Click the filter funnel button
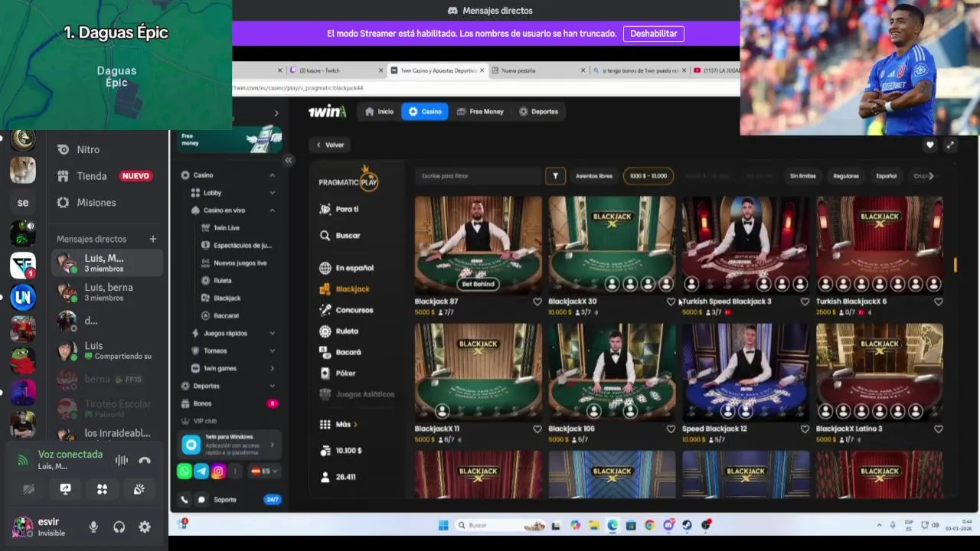Image resolution: width=980 pixels, height=551 pixels. coord(555,176)
